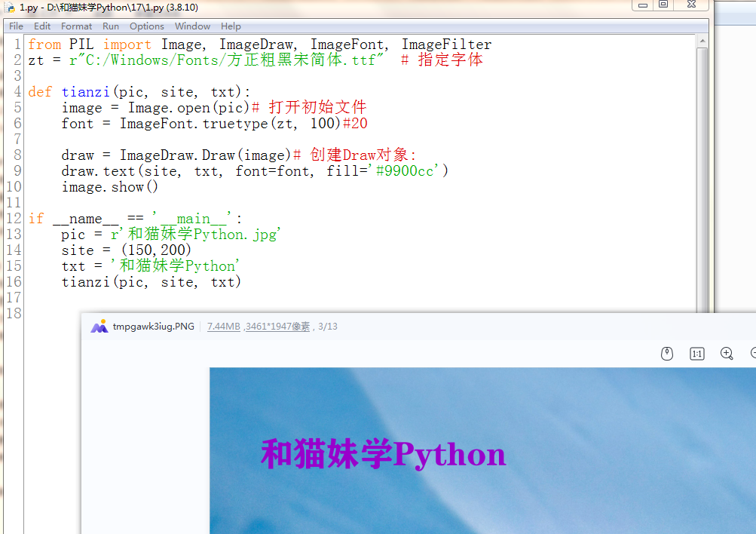Open the File menu
756x534 pixels.
(15, 26)
